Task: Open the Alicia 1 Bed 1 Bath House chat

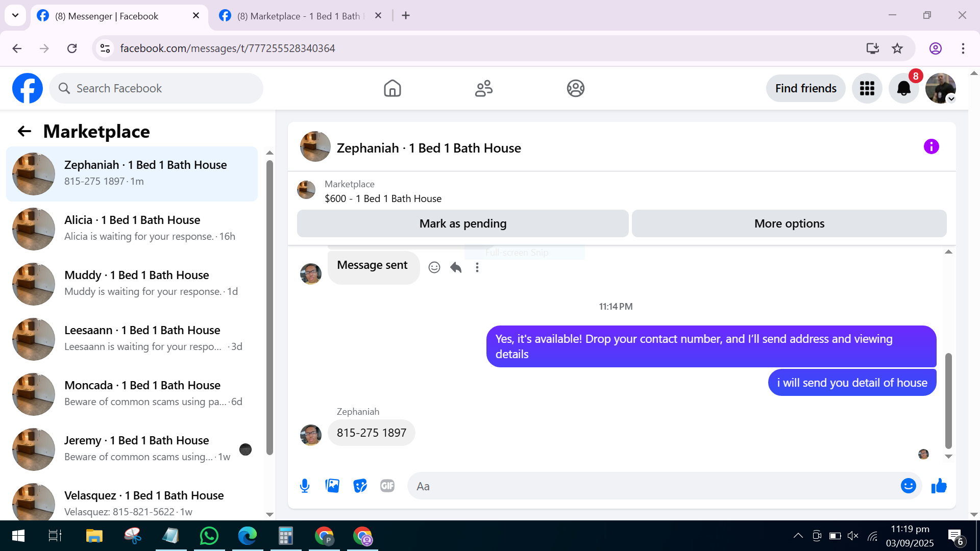Action: coord(132,229)
